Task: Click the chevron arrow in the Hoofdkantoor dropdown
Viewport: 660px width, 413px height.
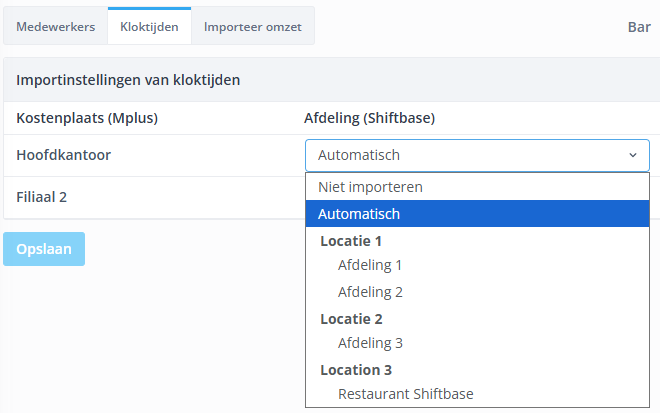Action: [x=632, y=155]
